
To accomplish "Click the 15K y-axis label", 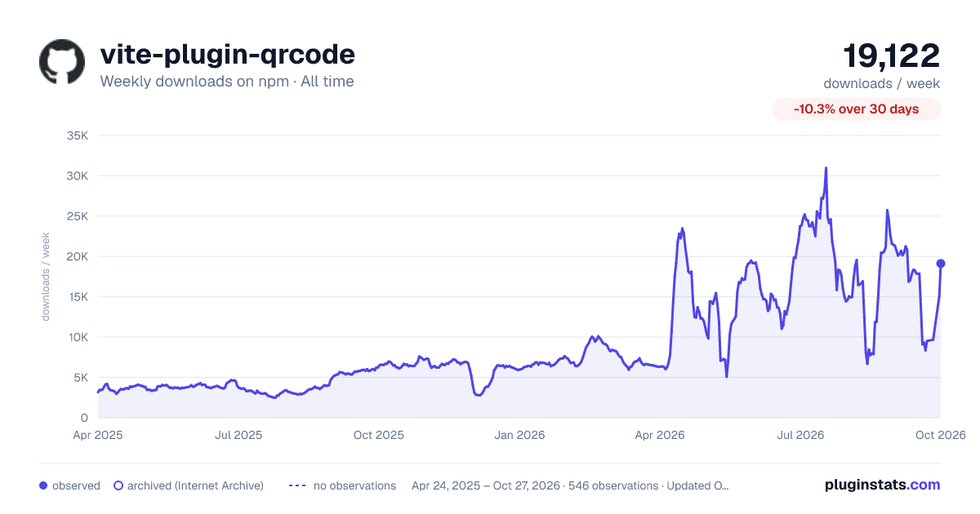I will [77, 297].
